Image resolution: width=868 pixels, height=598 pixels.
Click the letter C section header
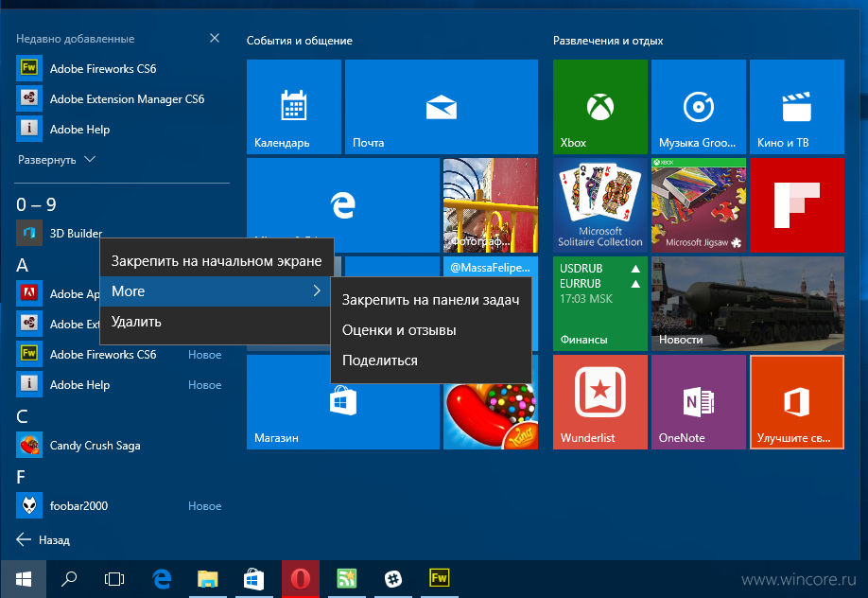22,416
